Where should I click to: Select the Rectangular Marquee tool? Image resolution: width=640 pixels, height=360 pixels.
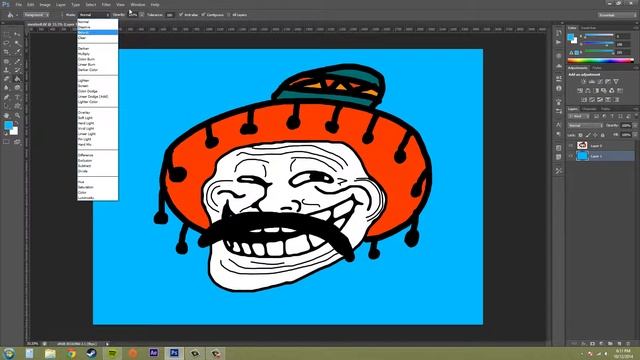[x=6, y=34]
